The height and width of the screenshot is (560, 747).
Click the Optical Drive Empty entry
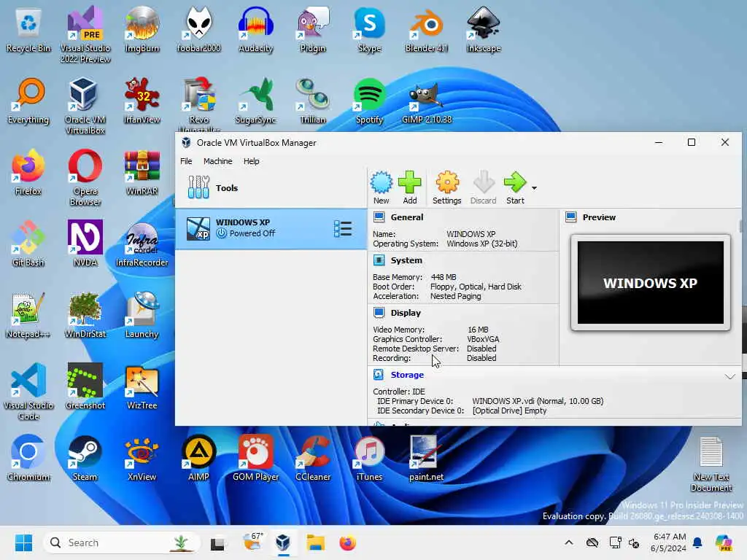pos(509,411)
